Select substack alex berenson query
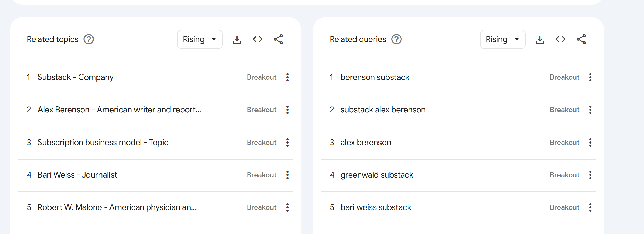The height and width of the screenshot is (234, 644). pos(383,110)
